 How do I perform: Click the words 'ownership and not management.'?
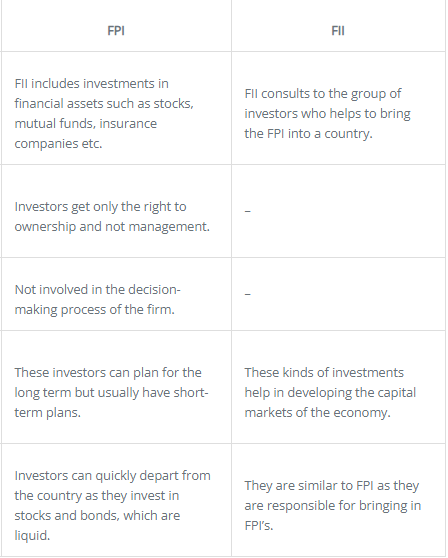(x=112, y=227)
